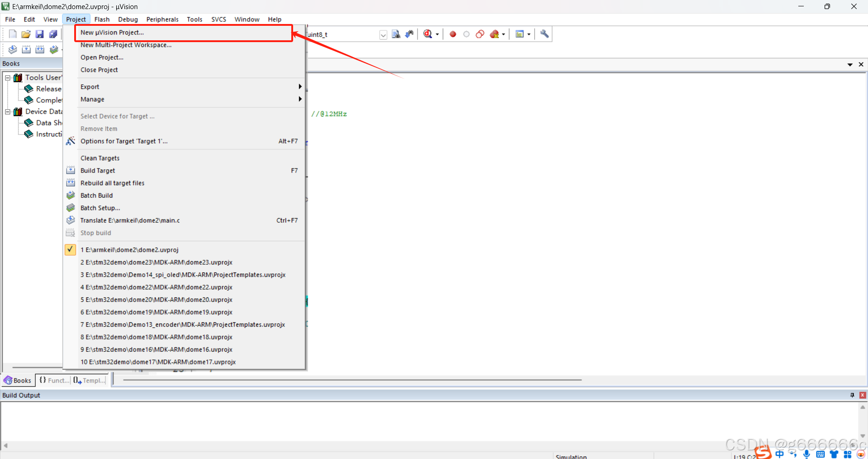Click the Open file folder icon
The height and width of the screenshot is (459, 868).
pos(26,34)
